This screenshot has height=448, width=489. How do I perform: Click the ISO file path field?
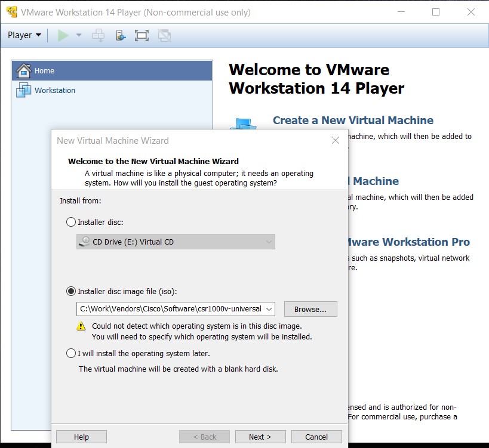click(x=171, y=309)
